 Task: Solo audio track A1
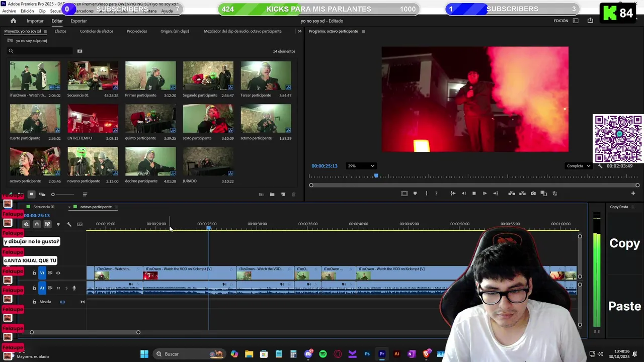coord(66,288)
